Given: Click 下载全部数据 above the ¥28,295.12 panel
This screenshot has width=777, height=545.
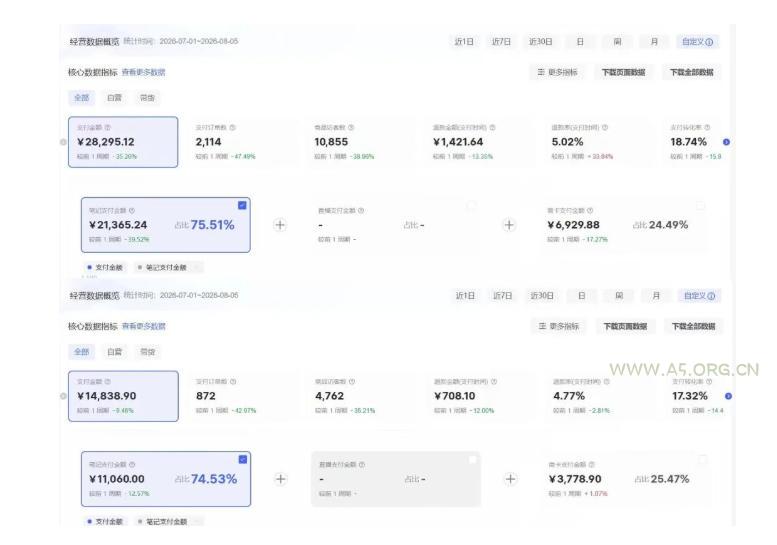Looking at the screenshot, I should (692, 72).
